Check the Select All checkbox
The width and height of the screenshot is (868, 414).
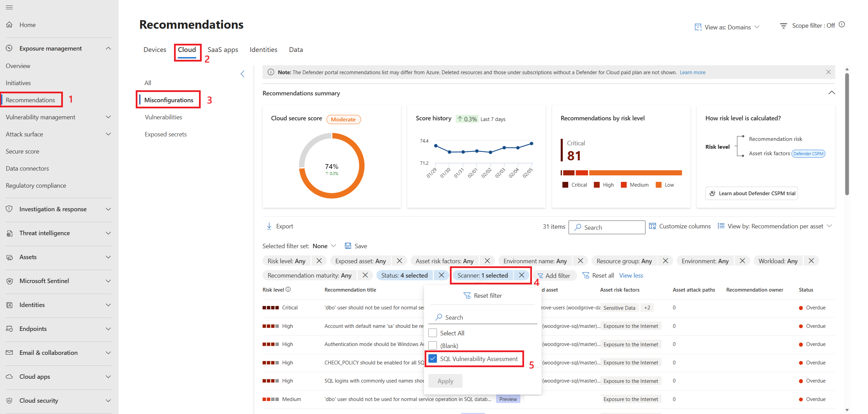[x=432, y=333]
